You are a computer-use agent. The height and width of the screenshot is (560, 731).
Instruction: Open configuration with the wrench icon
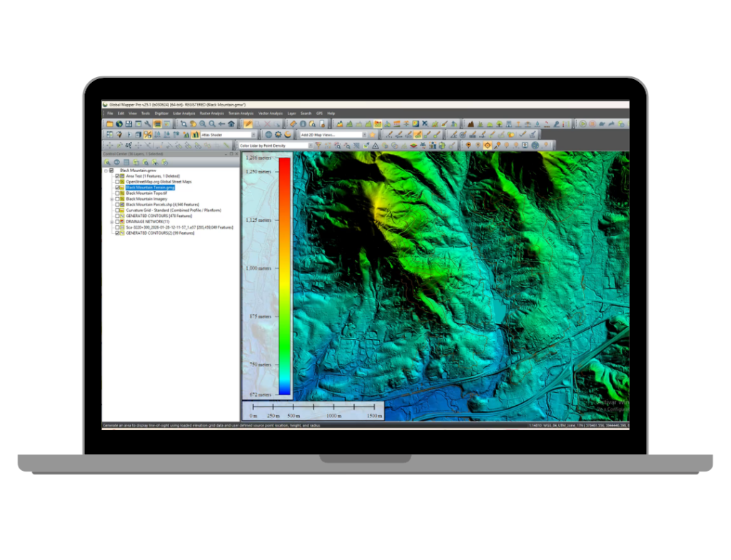pos(147,124)
